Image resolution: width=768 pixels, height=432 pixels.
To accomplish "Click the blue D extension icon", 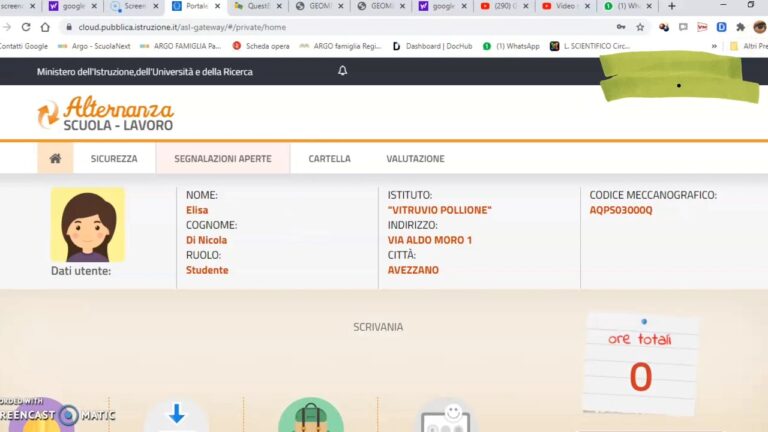I will point(721,27).
